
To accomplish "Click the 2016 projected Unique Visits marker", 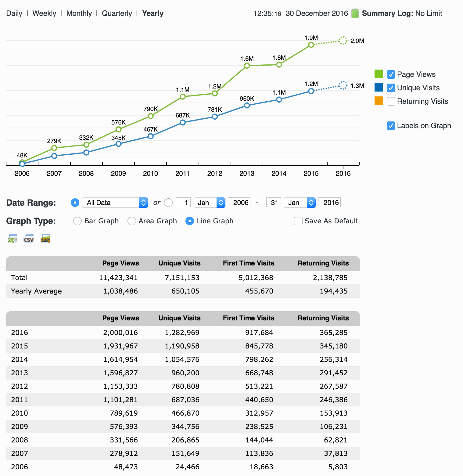I will pos(343,85).
